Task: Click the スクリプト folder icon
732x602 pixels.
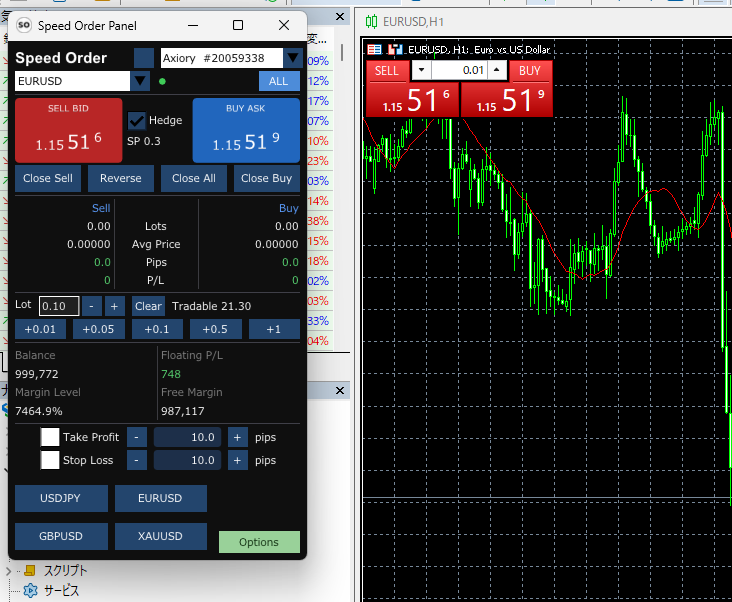Action: [30, 570]
